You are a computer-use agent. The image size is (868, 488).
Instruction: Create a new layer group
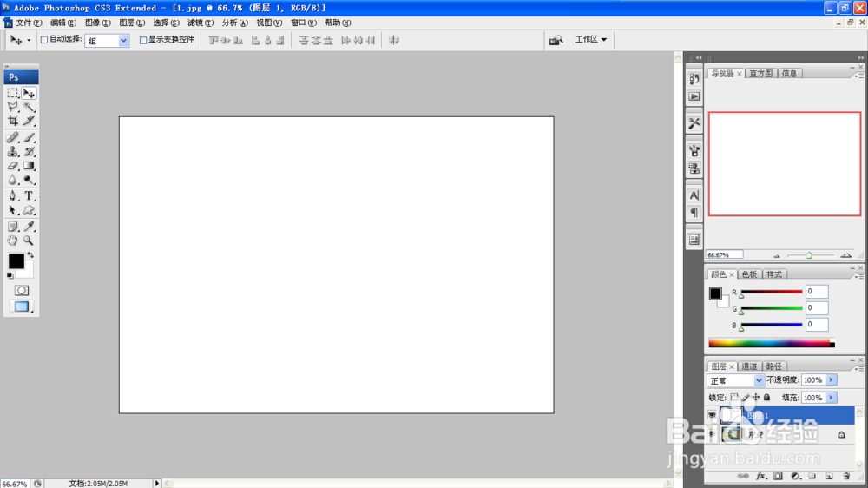click(x=812, y=476)
